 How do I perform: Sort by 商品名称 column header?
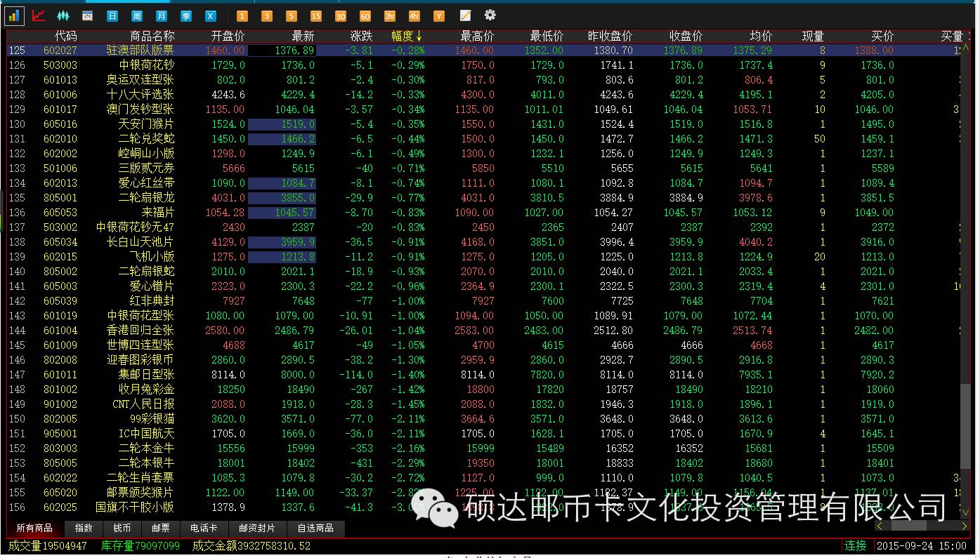[x=152, y=36]
